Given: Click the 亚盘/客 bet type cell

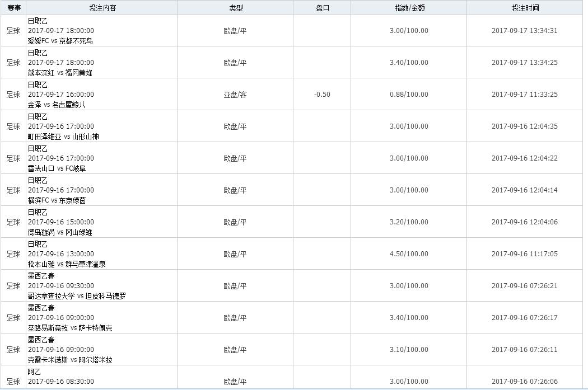Looking at the screenshot, I should tap(235, 95).
